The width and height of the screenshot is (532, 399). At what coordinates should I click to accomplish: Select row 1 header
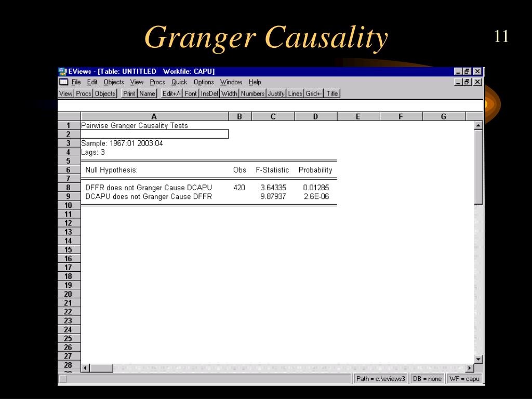click(69, 126)
